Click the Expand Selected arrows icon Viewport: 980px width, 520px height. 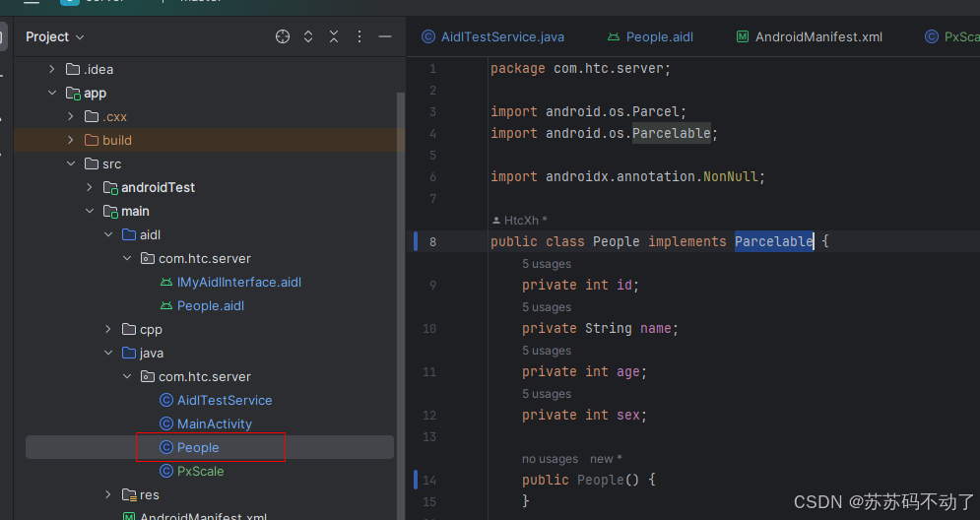click(308, 36)
